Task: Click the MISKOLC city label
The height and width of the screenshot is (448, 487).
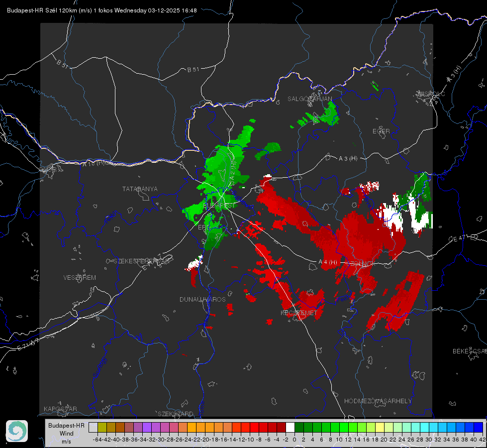Action: point(431,94)
